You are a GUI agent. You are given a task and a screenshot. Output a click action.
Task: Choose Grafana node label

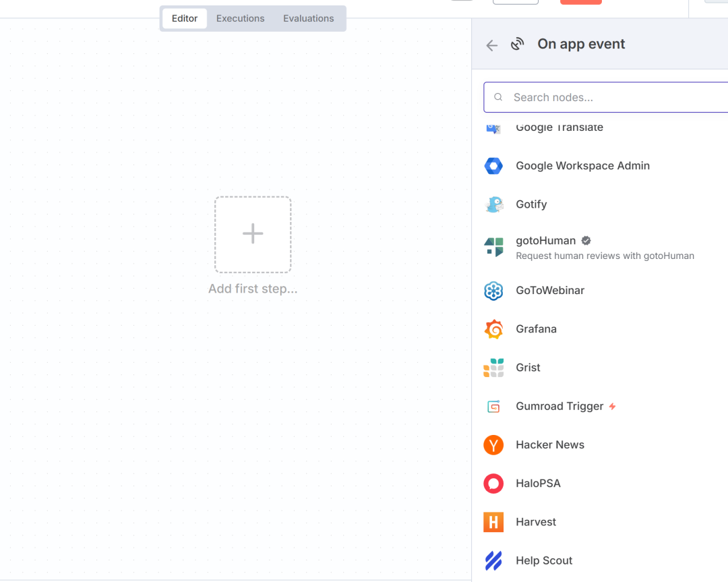pos(537,329)
